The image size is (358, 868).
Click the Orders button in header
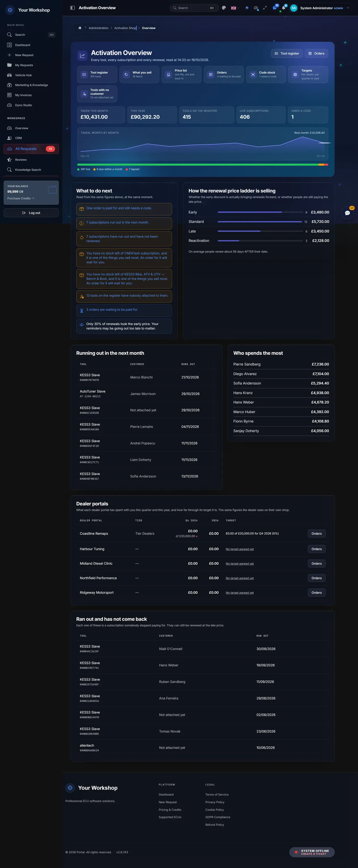coord(316,54)
